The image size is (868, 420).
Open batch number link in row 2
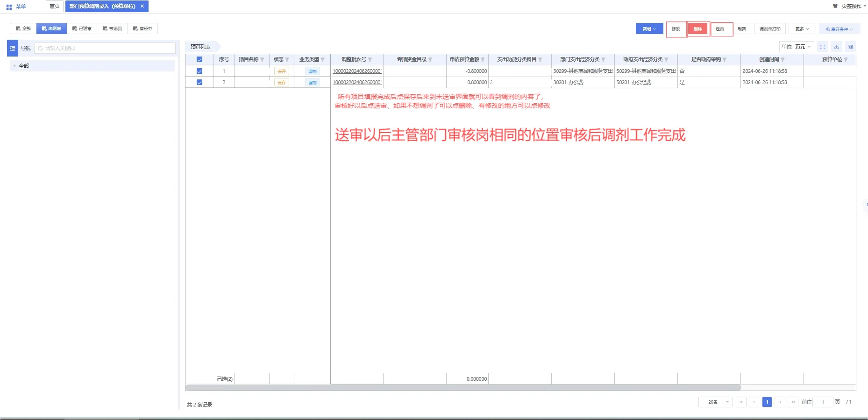[x=357, y=82]
